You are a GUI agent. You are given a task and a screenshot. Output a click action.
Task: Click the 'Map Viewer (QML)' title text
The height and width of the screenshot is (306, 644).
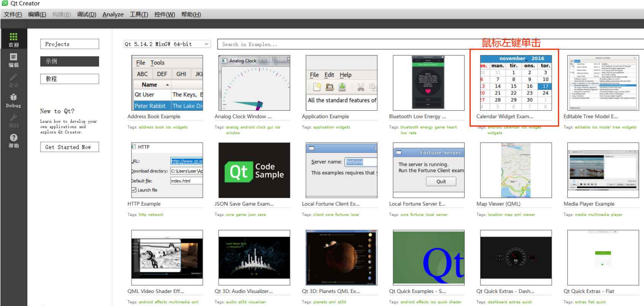click(x=498, y=204)
